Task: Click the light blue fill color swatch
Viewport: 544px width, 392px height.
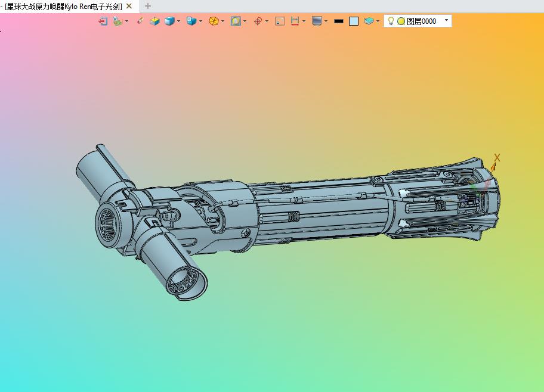Action: pos(354,21)
